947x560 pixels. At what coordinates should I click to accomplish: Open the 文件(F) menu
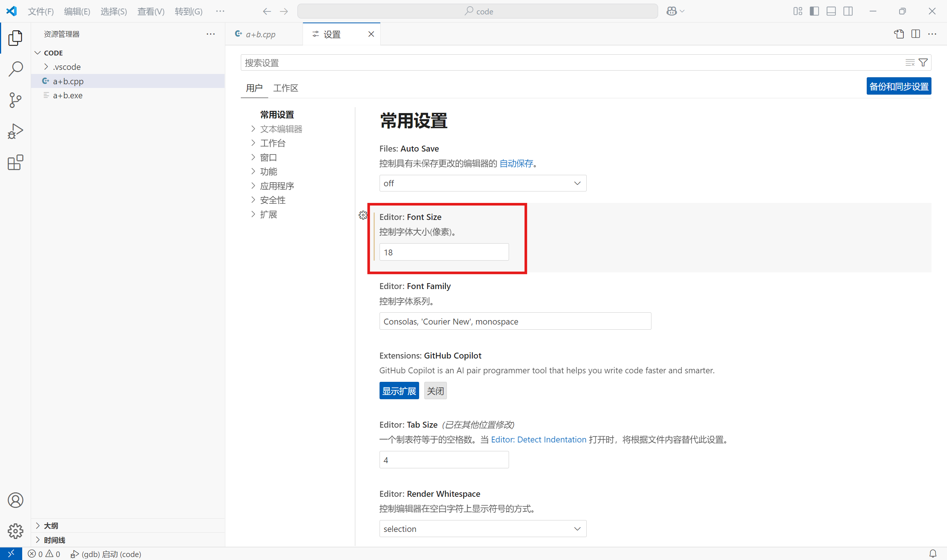click(x=41, y=11)
